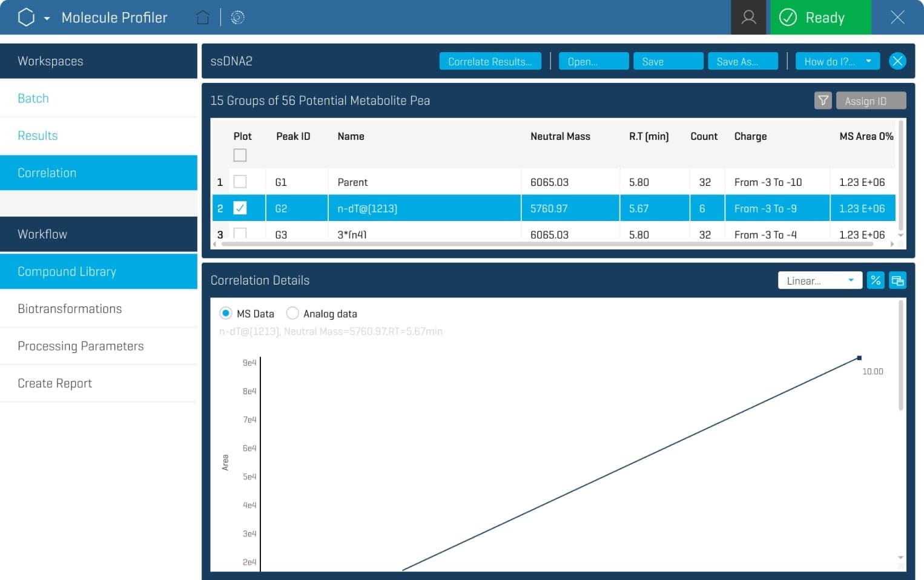Click the home icon in title bar

click(203, 18)
